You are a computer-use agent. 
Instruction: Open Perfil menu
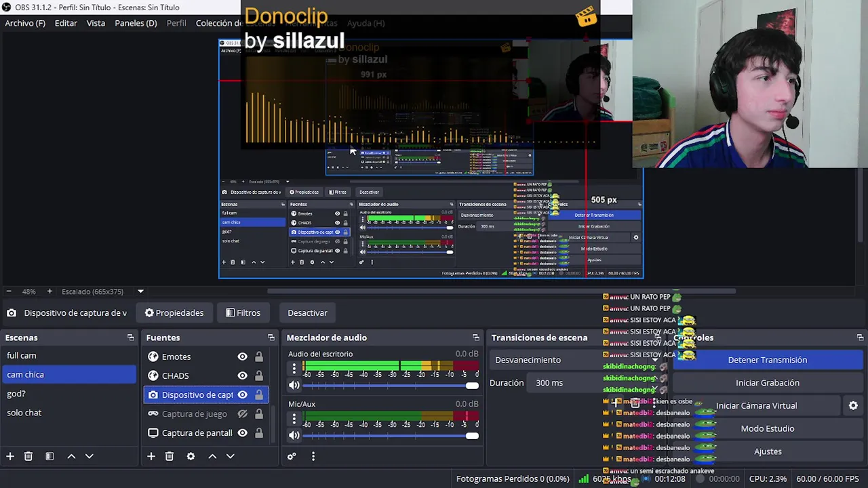point(176,23)
